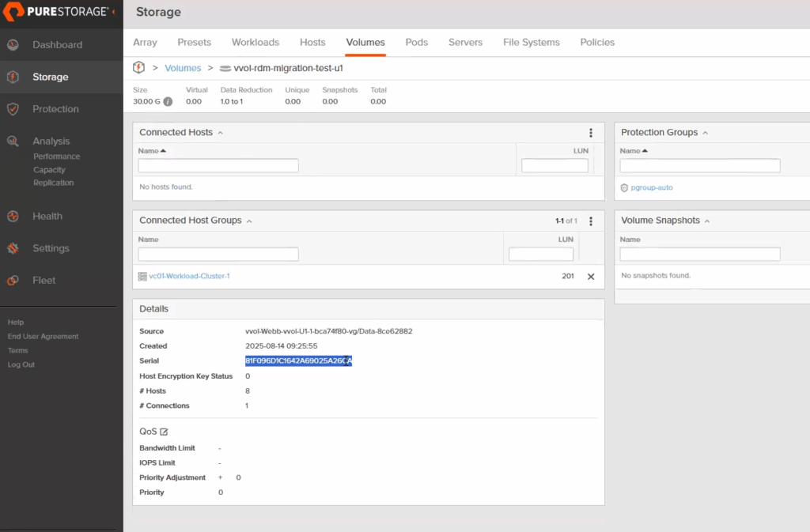Screen dimensions: 810x532
Task: Switch to the Servers tab
Action: pyautogui.click(x=465, y=43)
